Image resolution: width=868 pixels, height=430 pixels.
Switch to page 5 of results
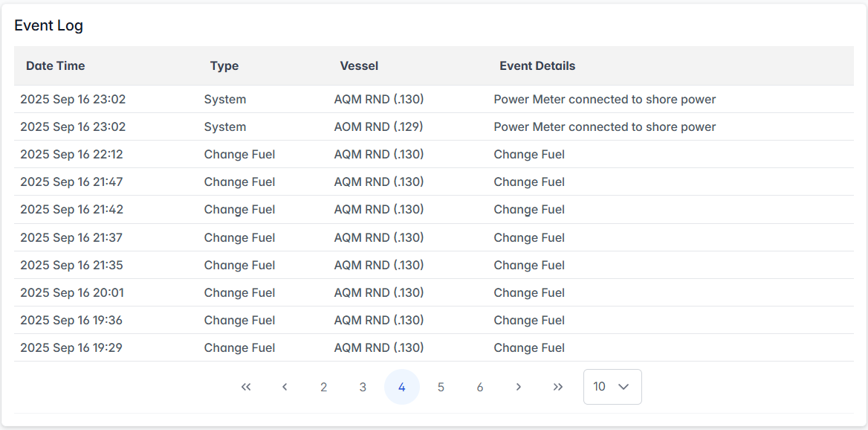(441, 387)
